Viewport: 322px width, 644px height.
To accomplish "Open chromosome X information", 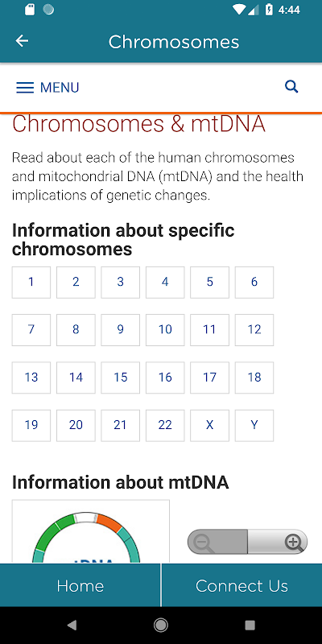I will pos(209,426).
